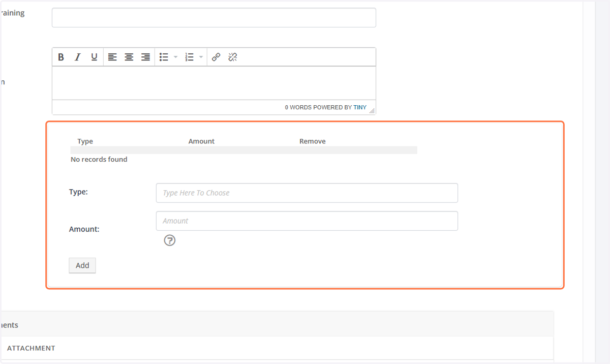This screenshot has height=364, width=610.
Task: Click the Type column header
Action: click(85, 141)
